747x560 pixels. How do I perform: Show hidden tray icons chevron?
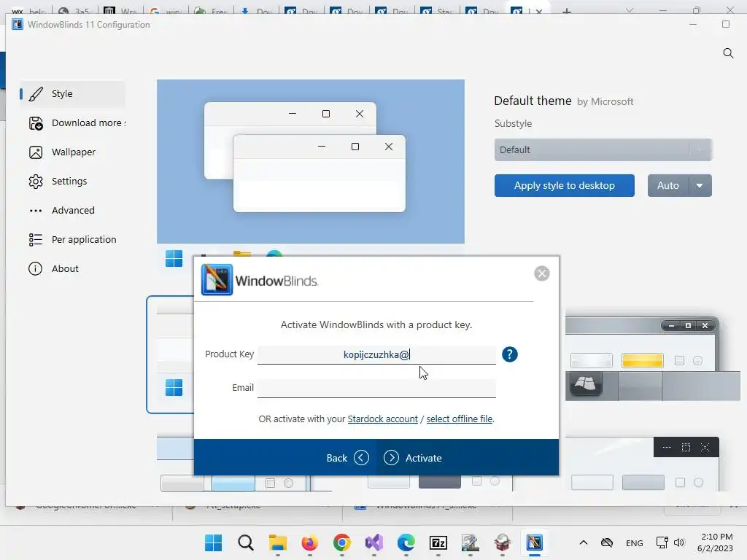point(583,542)
